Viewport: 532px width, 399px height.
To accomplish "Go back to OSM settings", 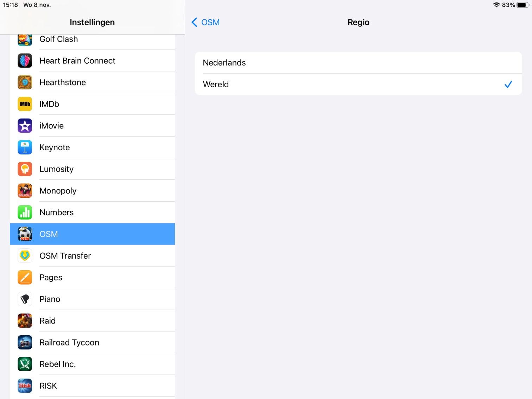I will click(205, 22).
